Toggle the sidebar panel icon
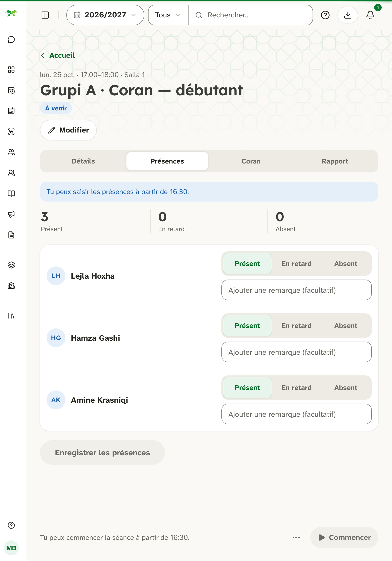The width and height of the screenshot is (392, 561). click(x=45, y=15)
